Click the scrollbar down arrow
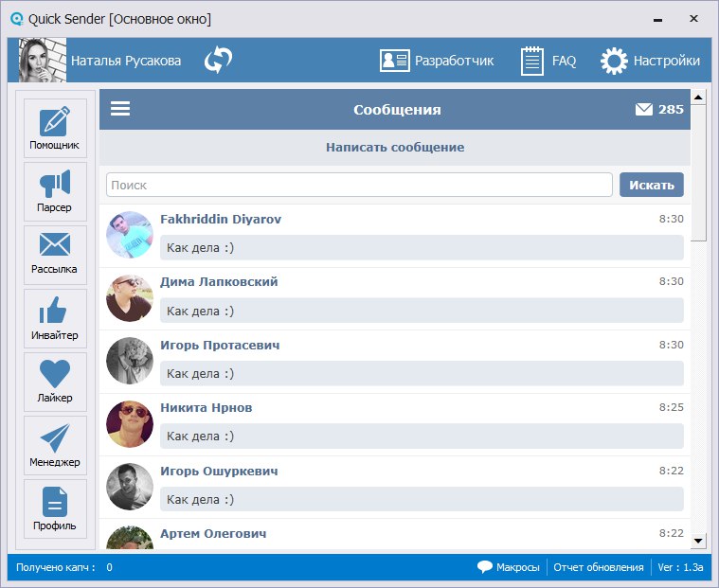Image resolution: width=719 pixels, height=588 pixels. tap(698, 541)
